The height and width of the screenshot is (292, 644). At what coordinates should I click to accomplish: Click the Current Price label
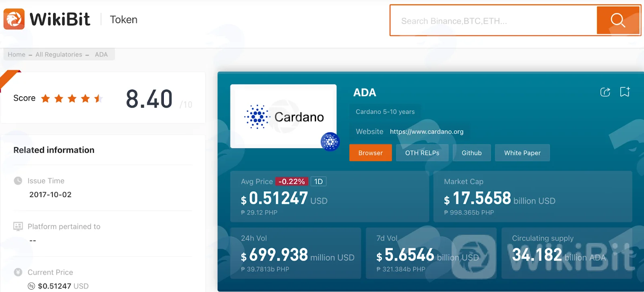tap(50, 272)
